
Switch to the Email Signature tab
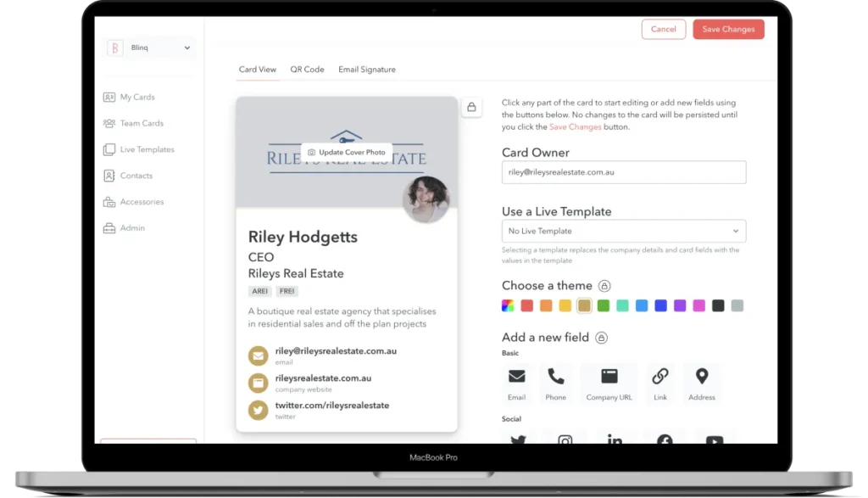pos(366,70)
